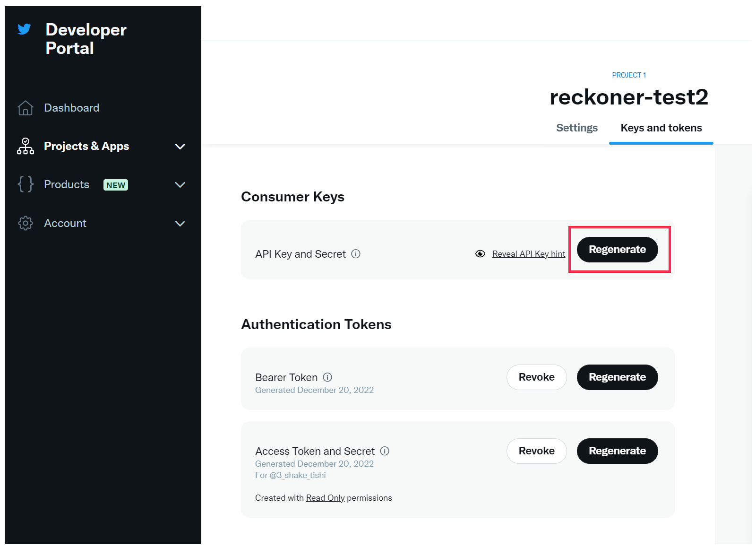This screenshot has height=548, width=756.
Task: Expand the Products menu chevron
Action: pyautogui.click(x=180, y=185)
